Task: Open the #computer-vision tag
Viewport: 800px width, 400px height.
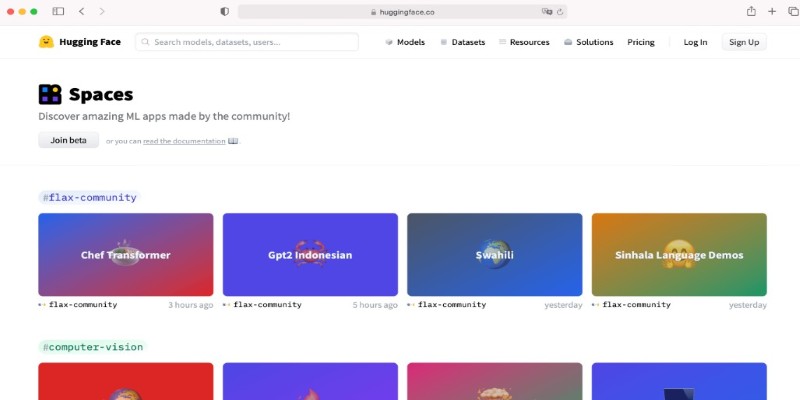Action: click(93, 347)
